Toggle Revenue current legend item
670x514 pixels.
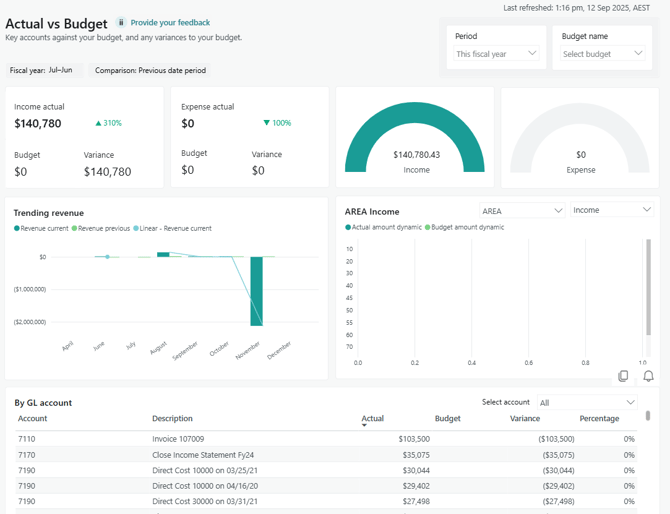41,229
